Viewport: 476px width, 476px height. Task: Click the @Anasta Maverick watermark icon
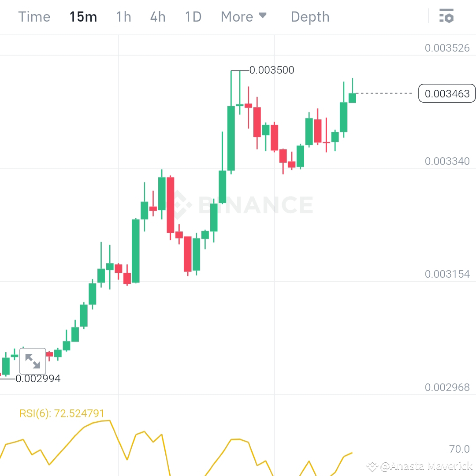(372, 465)
